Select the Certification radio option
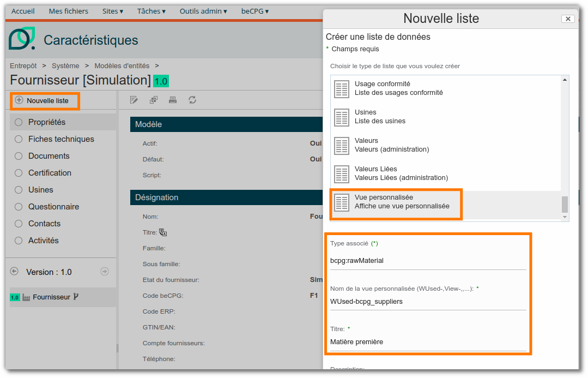The width and height of the screenshot is (588, 378). pos(19,173)
